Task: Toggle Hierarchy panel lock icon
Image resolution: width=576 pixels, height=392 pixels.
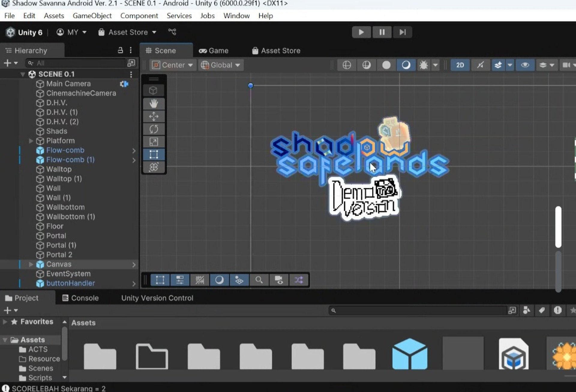Action: pyautogui.click(x=120, y=50)
